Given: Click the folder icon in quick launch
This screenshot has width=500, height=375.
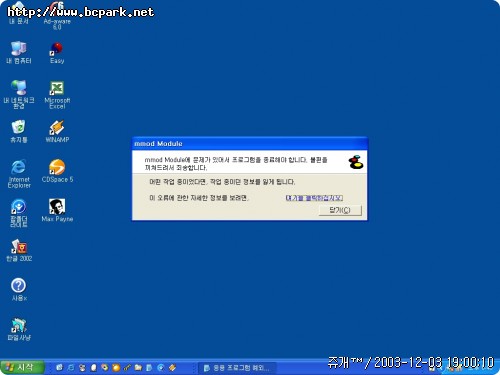Looking at the screenshot, I should click(x=138, y=367).
